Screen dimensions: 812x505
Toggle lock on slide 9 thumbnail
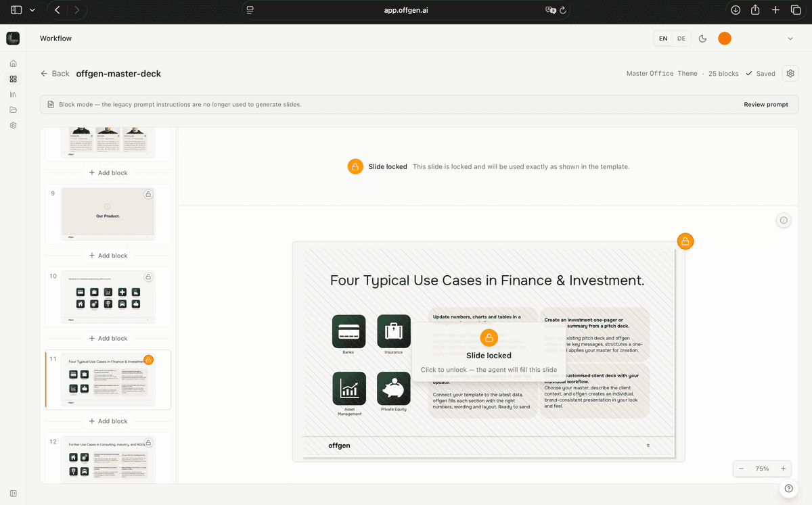click(x=148, y=195)
